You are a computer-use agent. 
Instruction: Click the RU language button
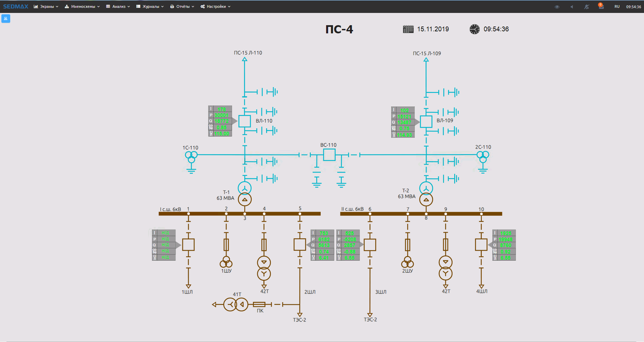(617, 6)
